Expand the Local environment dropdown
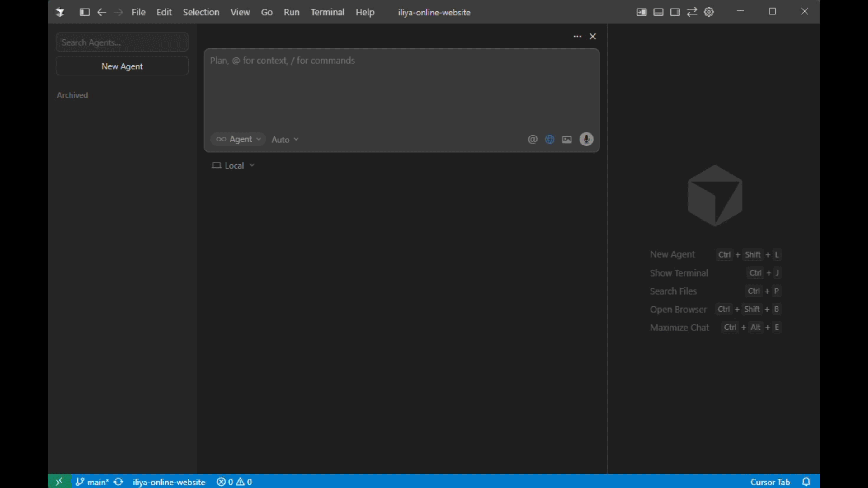 (234, 165)
